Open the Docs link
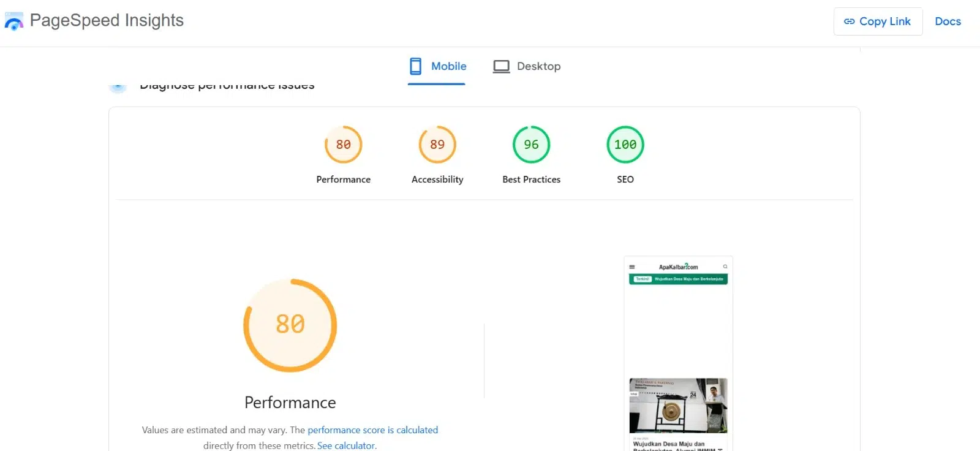The width and height of the screenshot is (980, 451). click(948, 21)
